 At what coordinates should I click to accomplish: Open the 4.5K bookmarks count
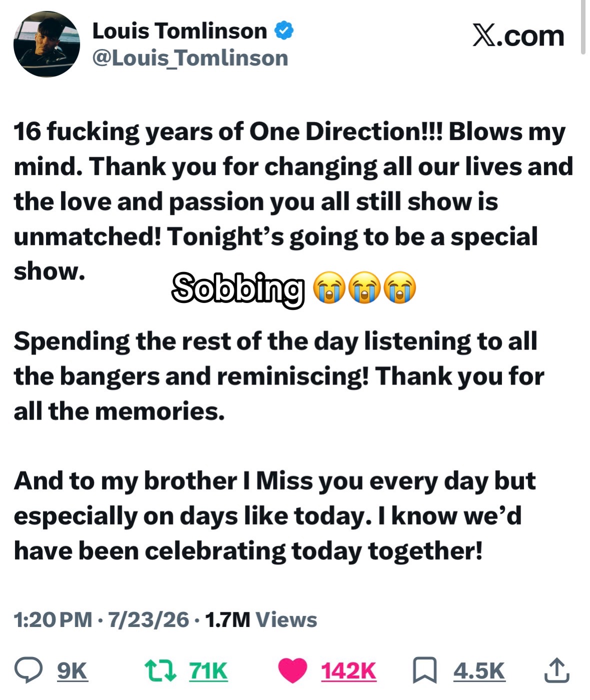point(479,671)
